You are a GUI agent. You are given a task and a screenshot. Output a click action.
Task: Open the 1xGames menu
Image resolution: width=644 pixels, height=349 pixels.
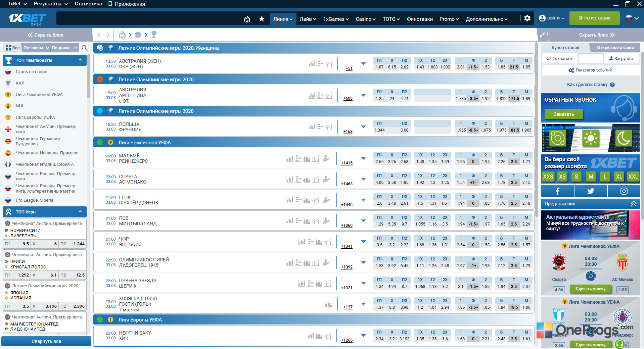point(336,19)
